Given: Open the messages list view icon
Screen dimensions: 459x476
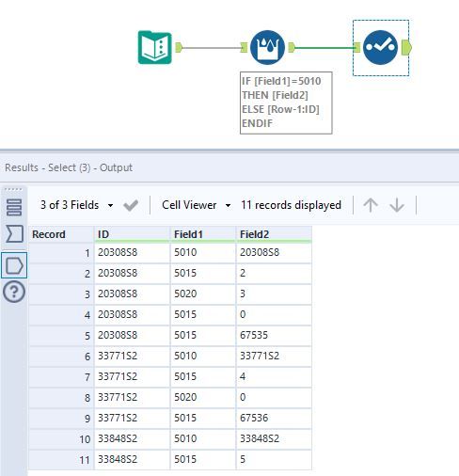Looking at the screenshot, I should coord(14,207).
